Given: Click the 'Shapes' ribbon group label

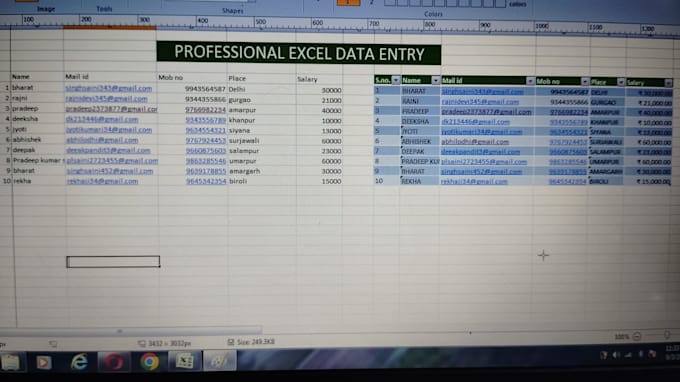Looking at the screenshot, I should (232, 10).
